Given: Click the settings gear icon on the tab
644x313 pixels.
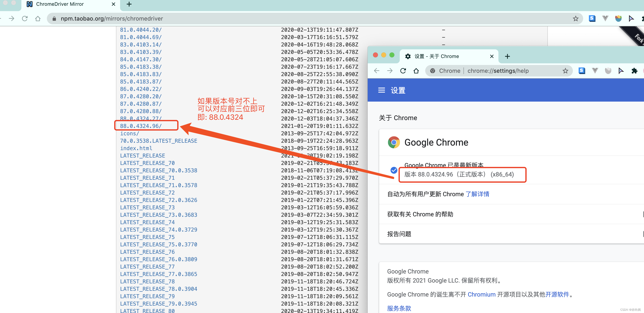Looking at the screenshot, I should tap(408, 56).
